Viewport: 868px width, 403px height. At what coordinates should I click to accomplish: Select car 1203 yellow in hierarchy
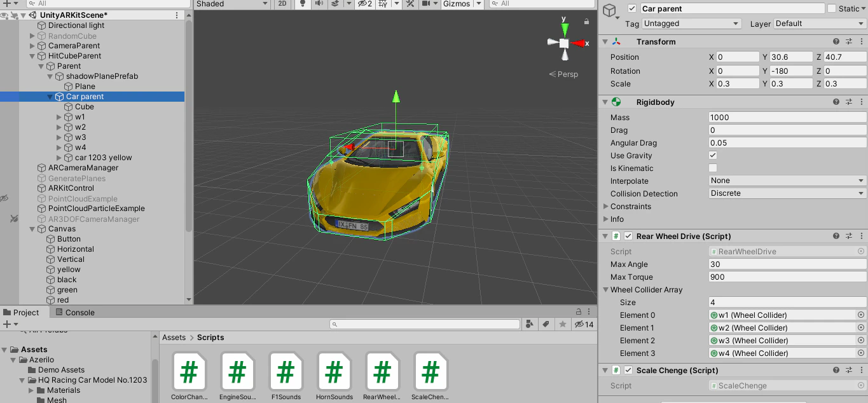pos(104,158)
